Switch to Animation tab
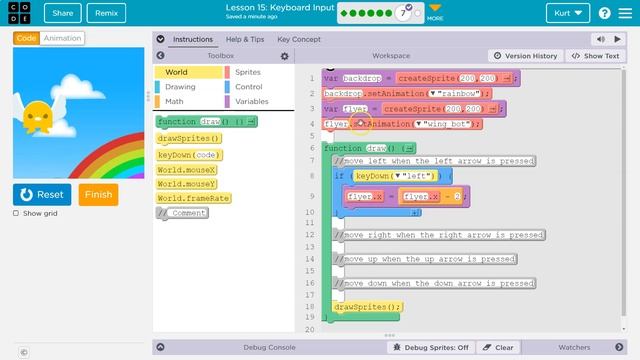 coord(62,38)
